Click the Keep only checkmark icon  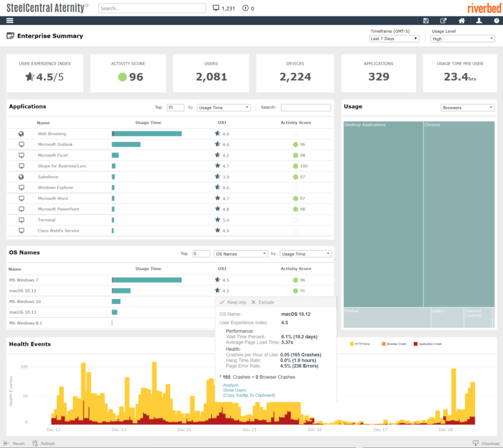click(x=222, y=302)
